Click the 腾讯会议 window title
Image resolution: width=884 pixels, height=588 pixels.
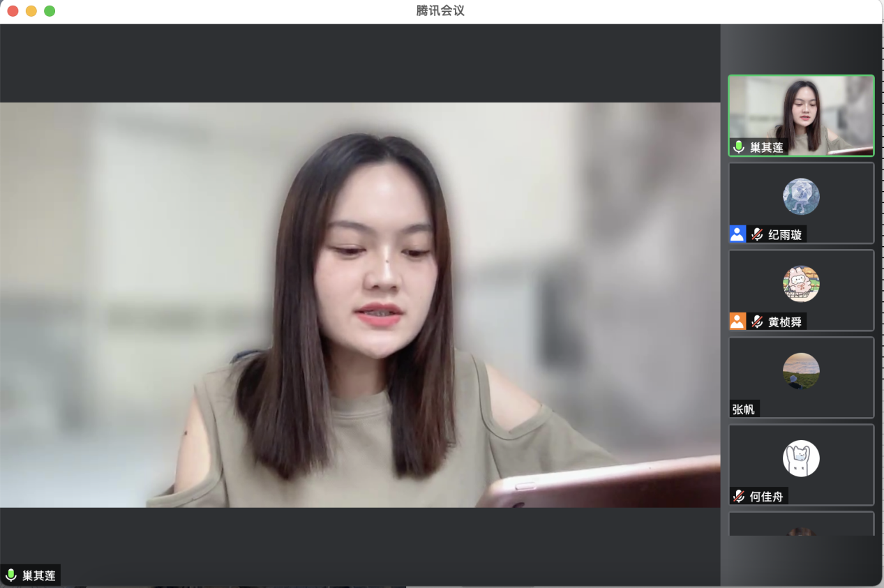(x=440, y=10)
